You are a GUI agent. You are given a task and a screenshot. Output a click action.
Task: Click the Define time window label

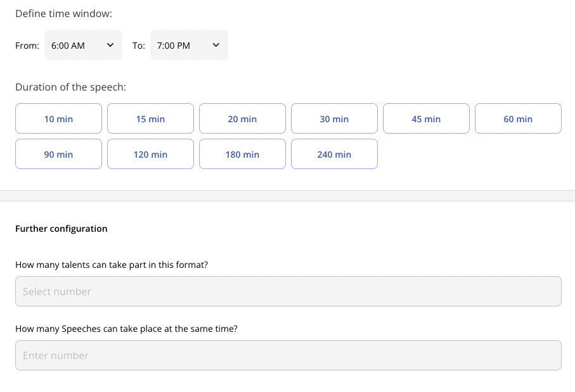64,13
